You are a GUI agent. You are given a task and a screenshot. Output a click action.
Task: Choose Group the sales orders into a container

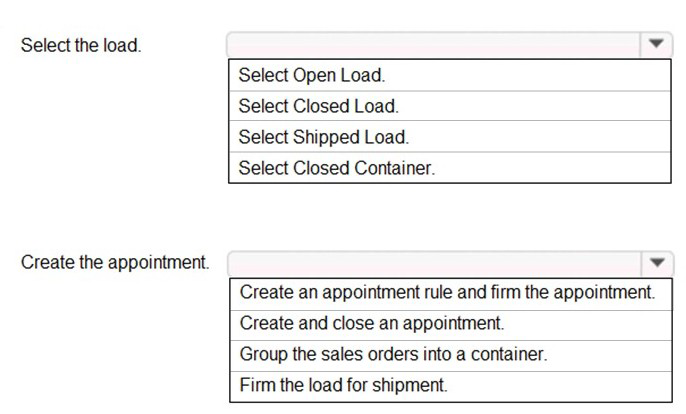451,354
